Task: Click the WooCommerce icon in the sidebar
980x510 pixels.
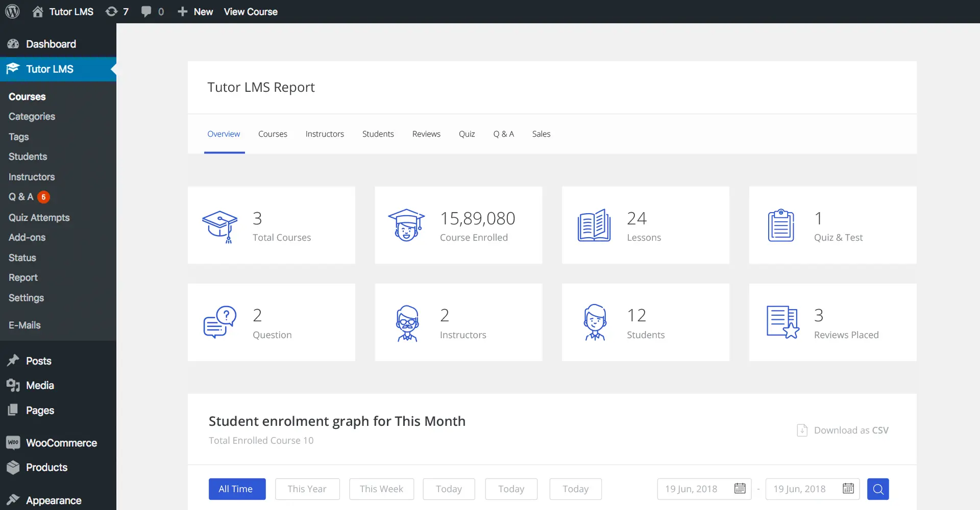Action: click(x=13, y=443)
